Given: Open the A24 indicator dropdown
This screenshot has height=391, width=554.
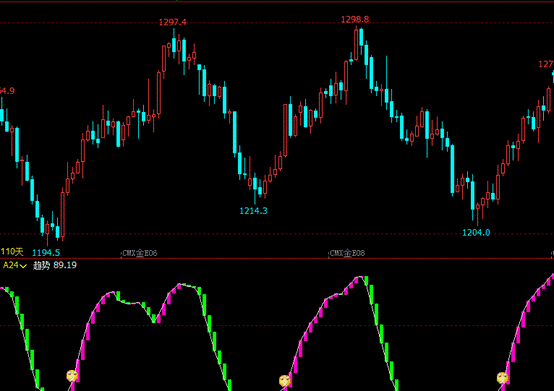Looking at the screenshot, I should (x=14, y=265).
